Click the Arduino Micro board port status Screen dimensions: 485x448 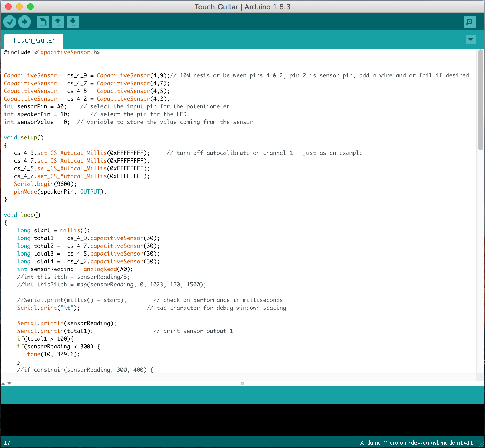[x=417, y=443]
